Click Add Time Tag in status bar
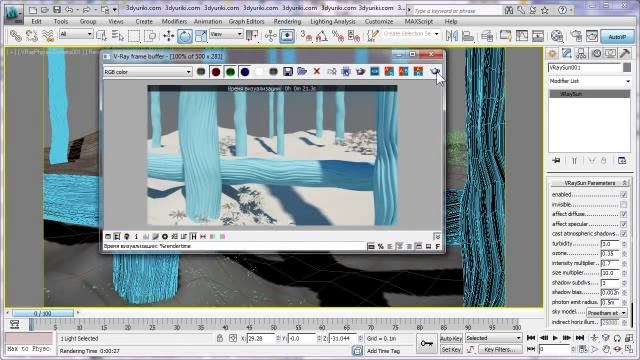Image resolution: width=640 pixels, height=360 pixels. click(384, 351)
